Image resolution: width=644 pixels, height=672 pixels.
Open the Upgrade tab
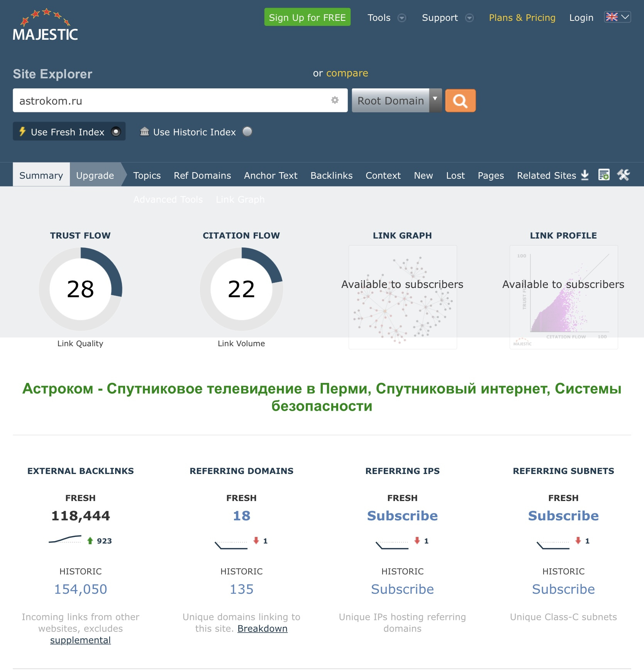(95, 175)
